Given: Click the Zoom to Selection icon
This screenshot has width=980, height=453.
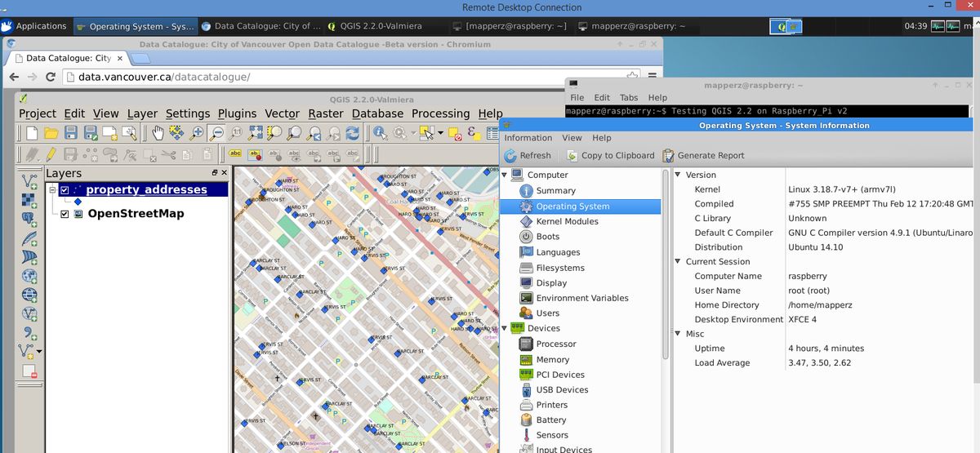Looking at the screenshot, I should coord(275,132).
